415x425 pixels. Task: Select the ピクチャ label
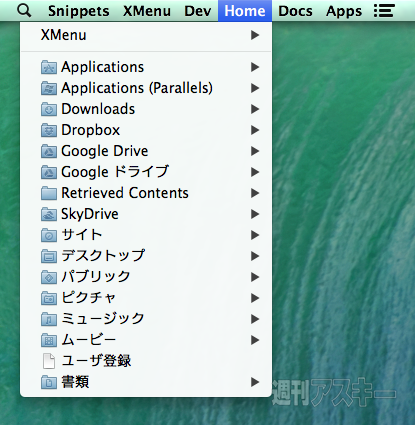(89, 298)
